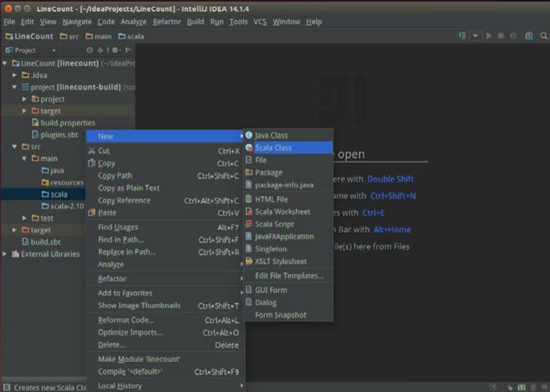Select Copy Path from context menu
550x392 pixels.
pos(165,176)
